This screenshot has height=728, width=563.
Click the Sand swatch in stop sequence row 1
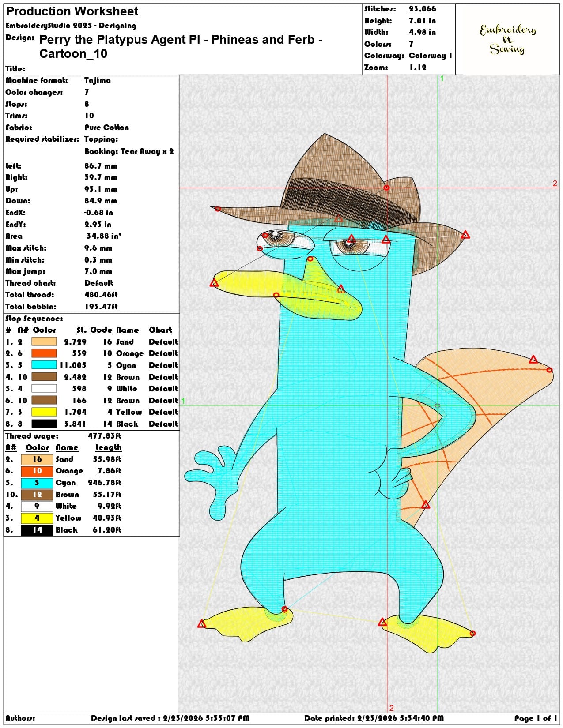point(44,341)
